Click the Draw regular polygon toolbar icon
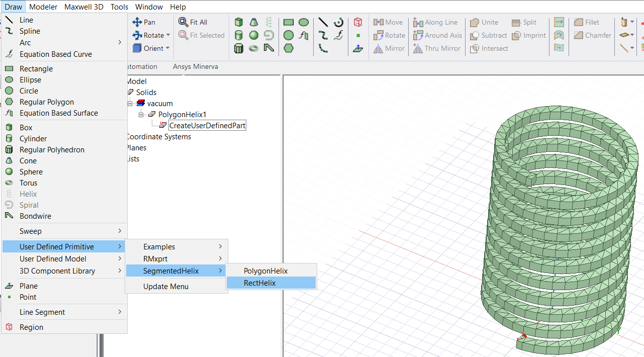 289,48
